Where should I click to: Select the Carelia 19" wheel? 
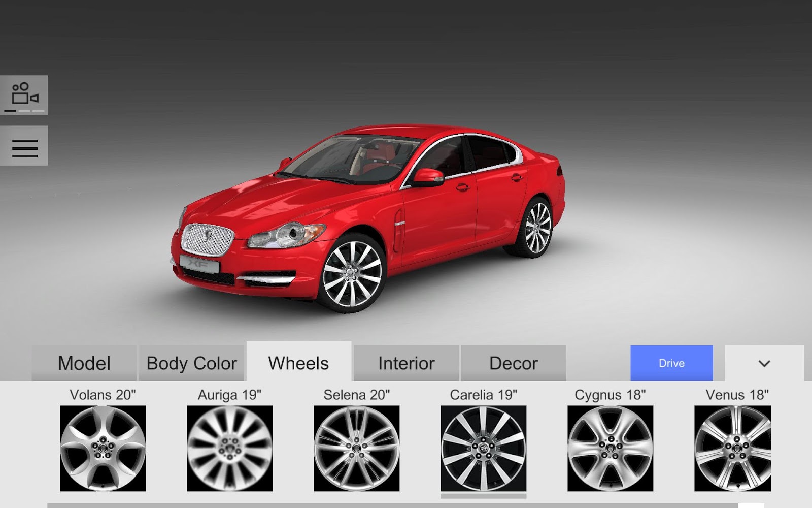[x=483, y=448]
